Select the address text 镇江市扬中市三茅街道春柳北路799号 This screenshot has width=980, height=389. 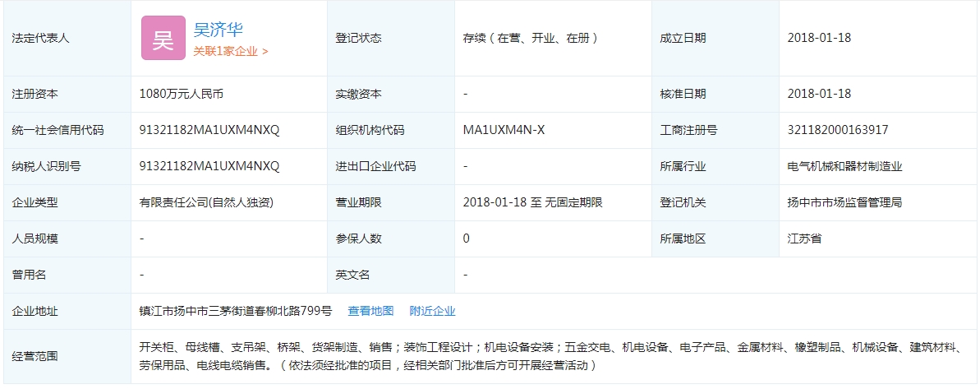tap(236, 311)
